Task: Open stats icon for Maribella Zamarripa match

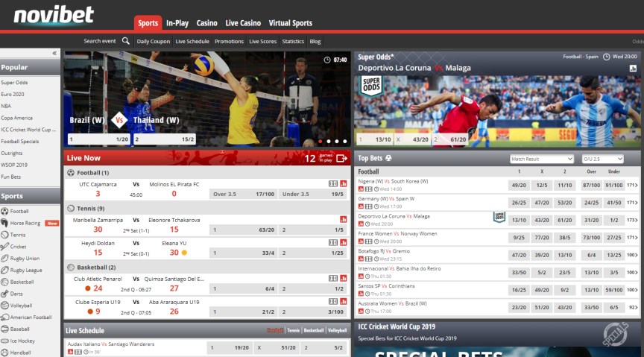Action: 344,219
